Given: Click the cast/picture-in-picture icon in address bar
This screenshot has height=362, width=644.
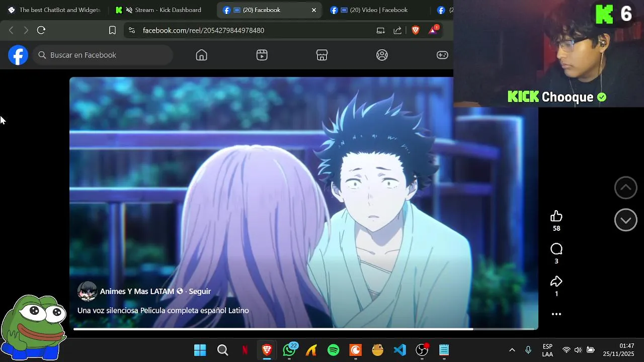Looking at the screenshot, I should pos(381,30).
